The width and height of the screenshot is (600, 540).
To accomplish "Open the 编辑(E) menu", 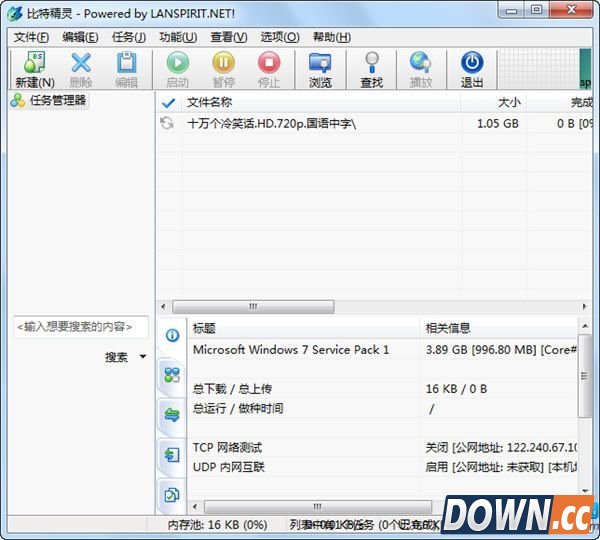I will [x=80, y=37].
